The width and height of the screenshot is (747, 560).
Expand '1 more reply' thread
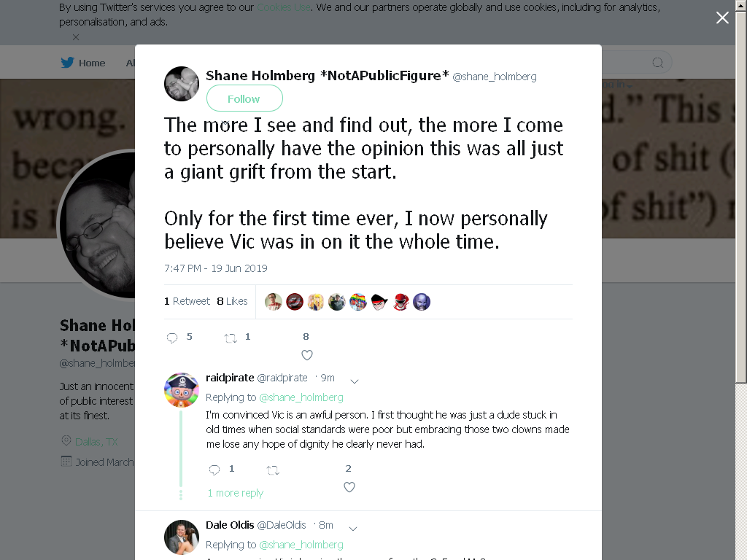tap(236, 493)
